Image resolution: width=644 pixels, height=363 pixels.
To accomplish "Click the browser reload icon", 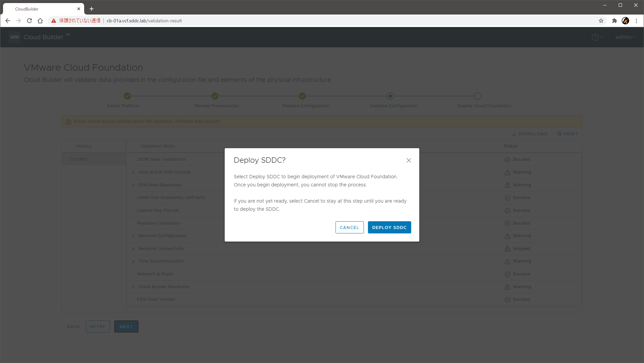I will (29, 21).
